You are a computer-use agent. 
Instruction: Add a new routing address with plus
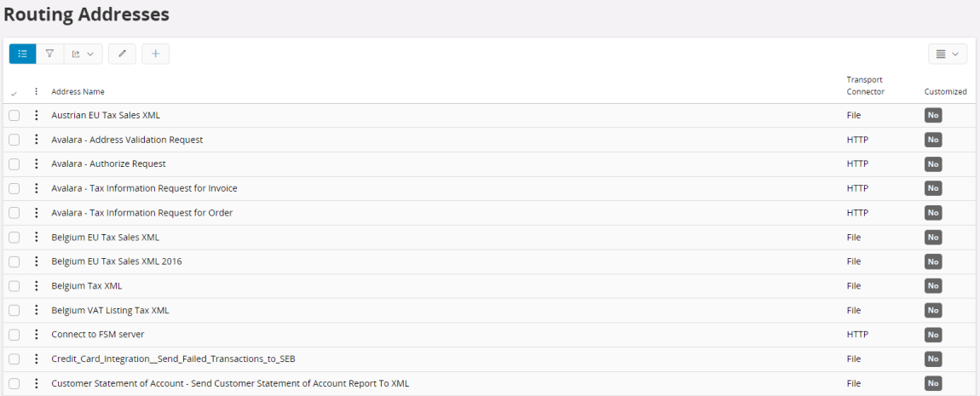(155, 54)
